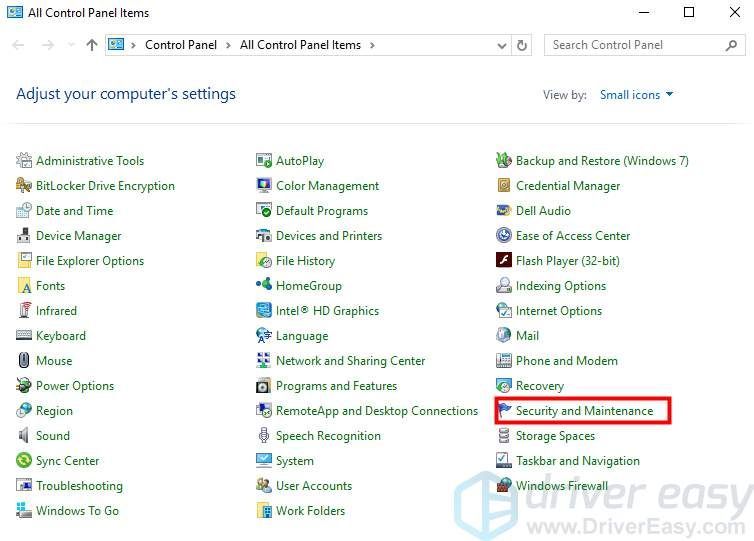754x541 pixels.
Task: Click the Language icon
Action: tap(264, 335)
